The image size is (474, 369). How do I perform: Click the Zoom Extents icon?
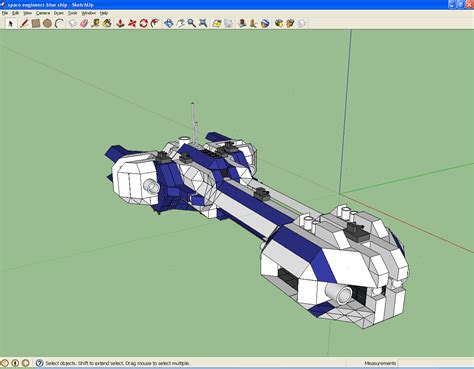203,23
